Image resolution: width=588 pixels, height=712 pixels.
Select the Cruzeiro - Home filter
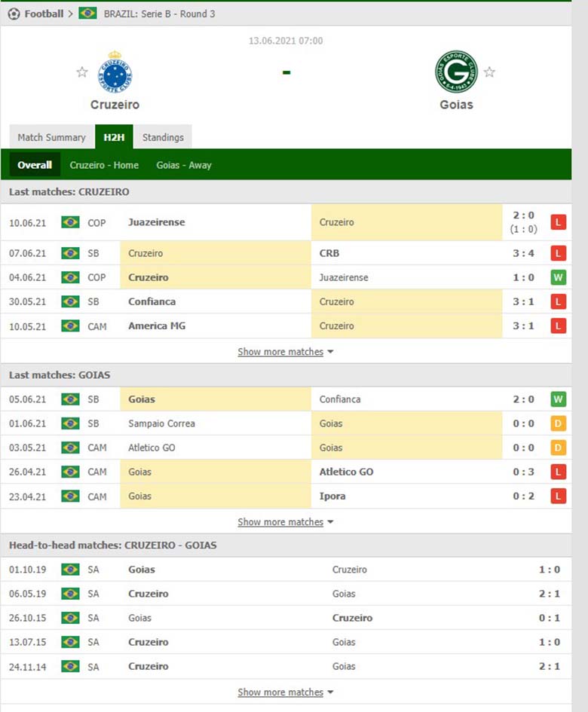point(104,165)
